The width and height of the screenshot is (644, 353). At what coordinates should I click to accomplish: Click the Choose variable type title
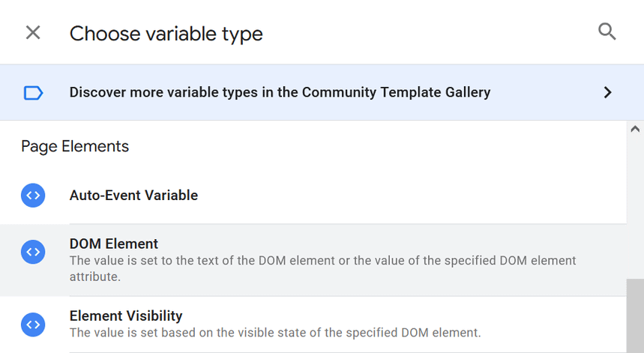pyautogui.click(x=166, y=34)
